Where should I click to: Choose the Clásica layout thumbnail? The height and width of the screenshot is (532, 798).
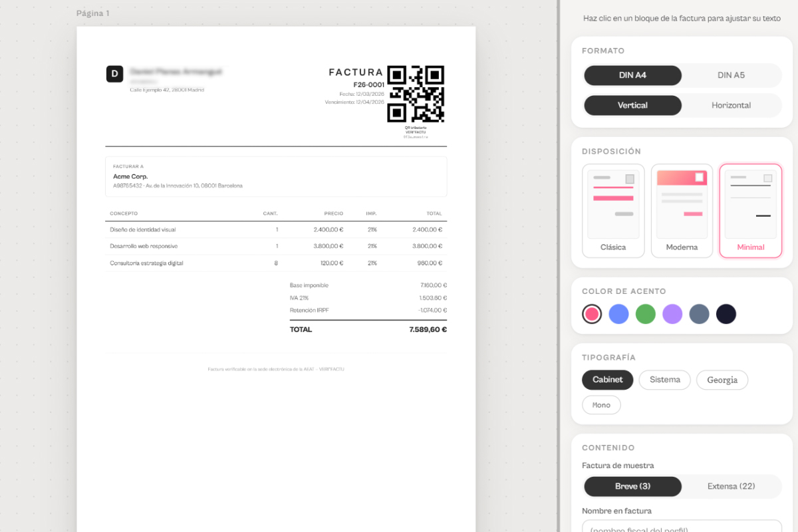click(613, 211)
